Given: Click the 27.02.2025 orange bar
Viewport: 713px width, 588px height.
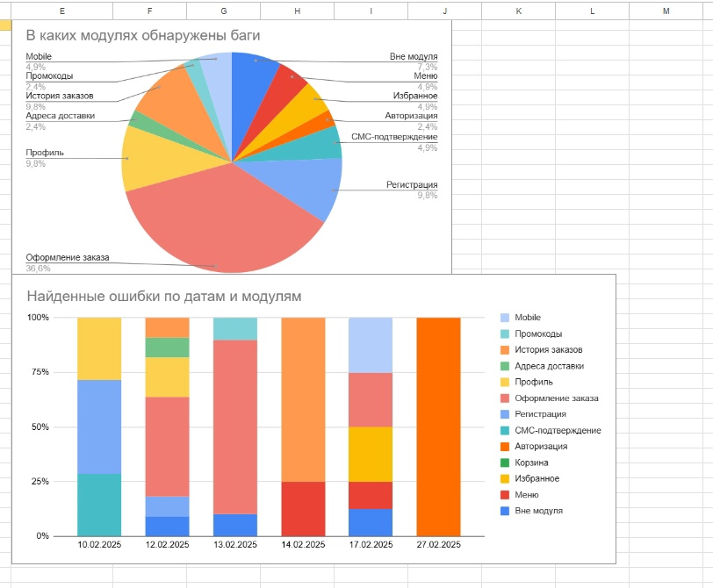Looking at the screenshot, I should [438, 427].
